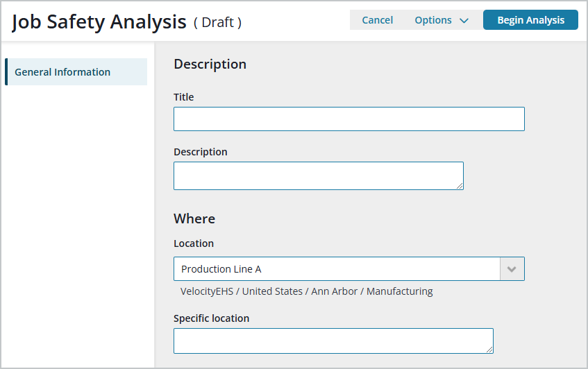
Task: Click the Specific location label
Action: click(211, 318)
